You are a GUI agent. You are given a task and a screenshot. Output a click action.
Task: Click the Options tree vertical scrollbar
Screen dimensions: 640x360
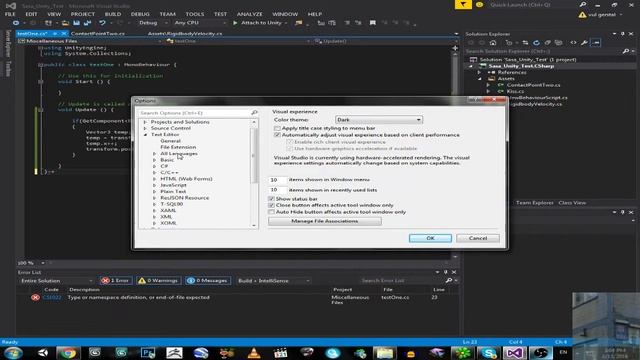pos(254,173)
